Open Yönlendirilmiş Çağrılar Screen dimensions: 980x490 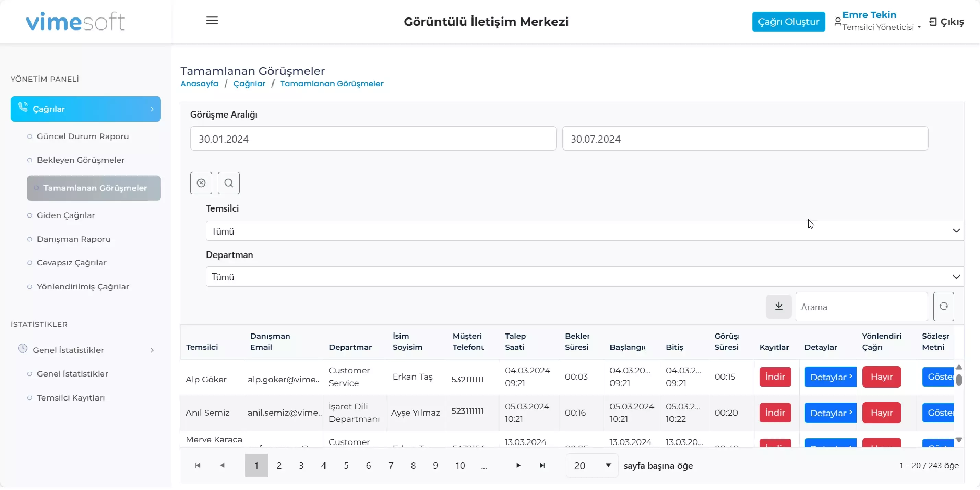[83, 286]
